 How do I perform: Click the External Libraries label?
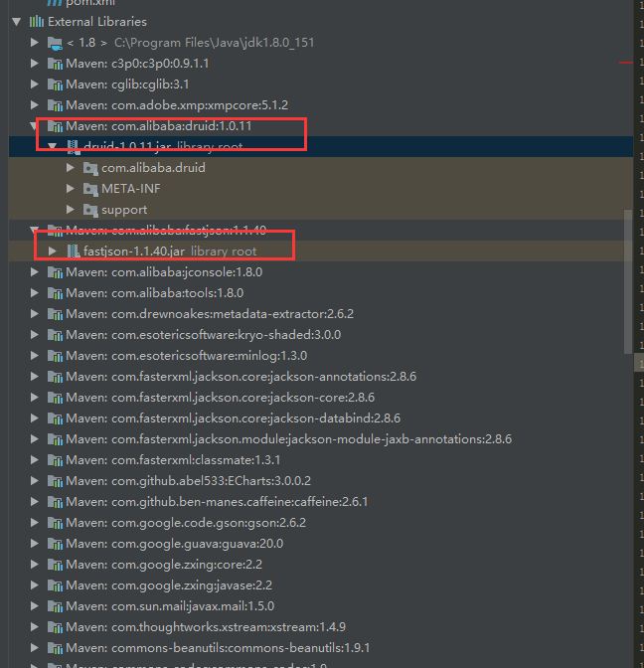97,22
